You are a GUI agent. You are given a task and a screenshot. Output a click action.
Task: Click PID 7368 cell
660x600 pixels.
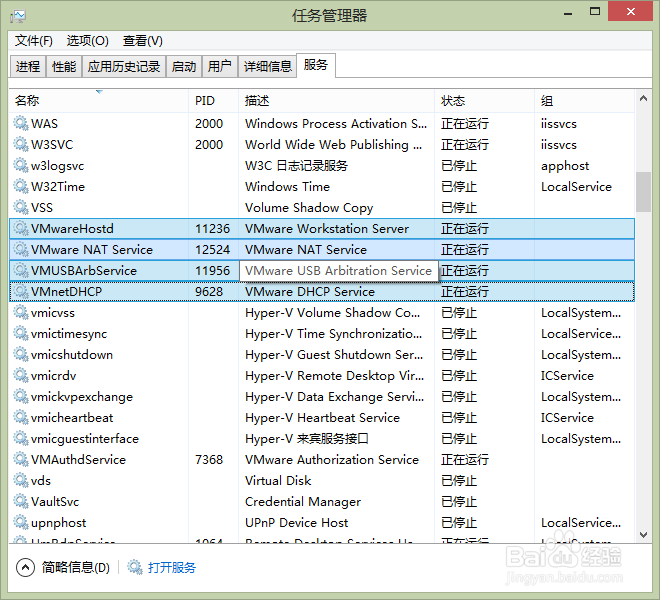209,459
